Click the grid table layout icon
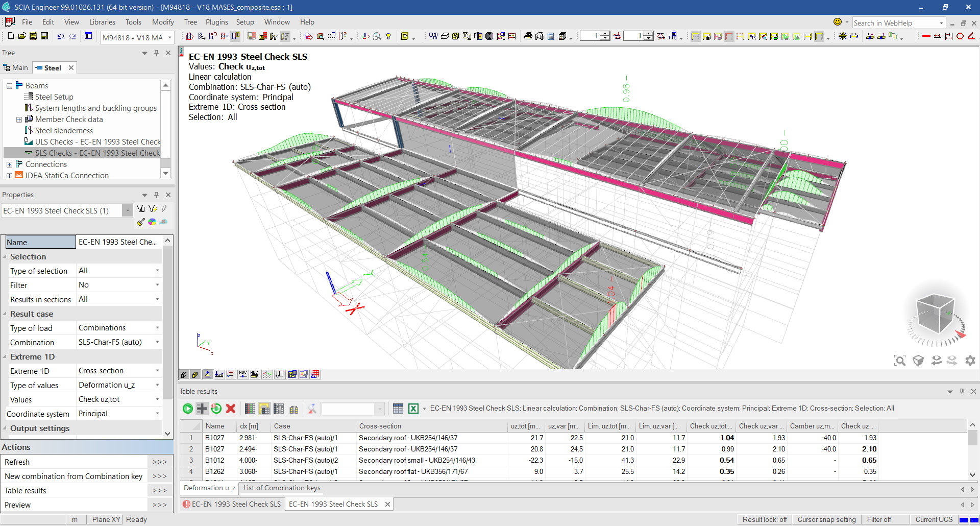The image size is (980, 526). point(398,409)
